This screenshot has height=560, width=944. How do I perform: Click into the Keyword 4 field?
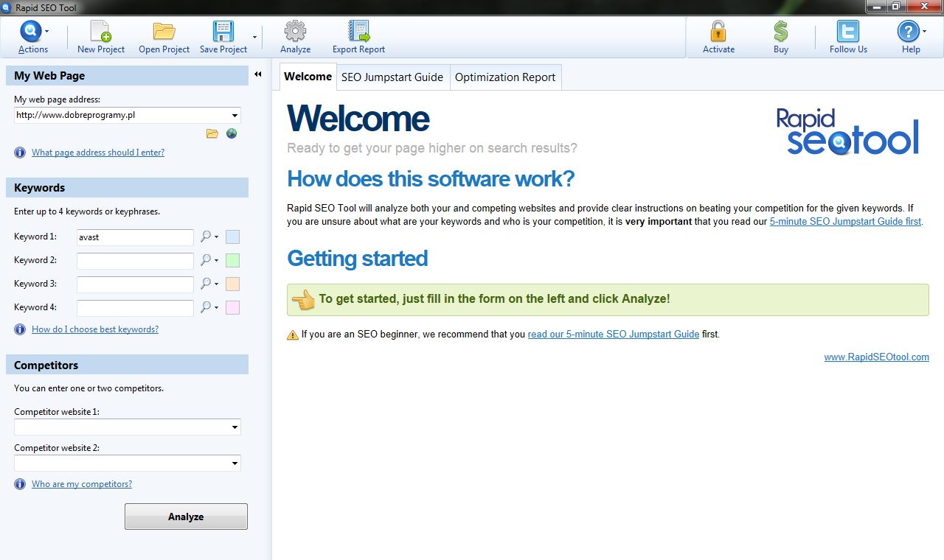135,308
